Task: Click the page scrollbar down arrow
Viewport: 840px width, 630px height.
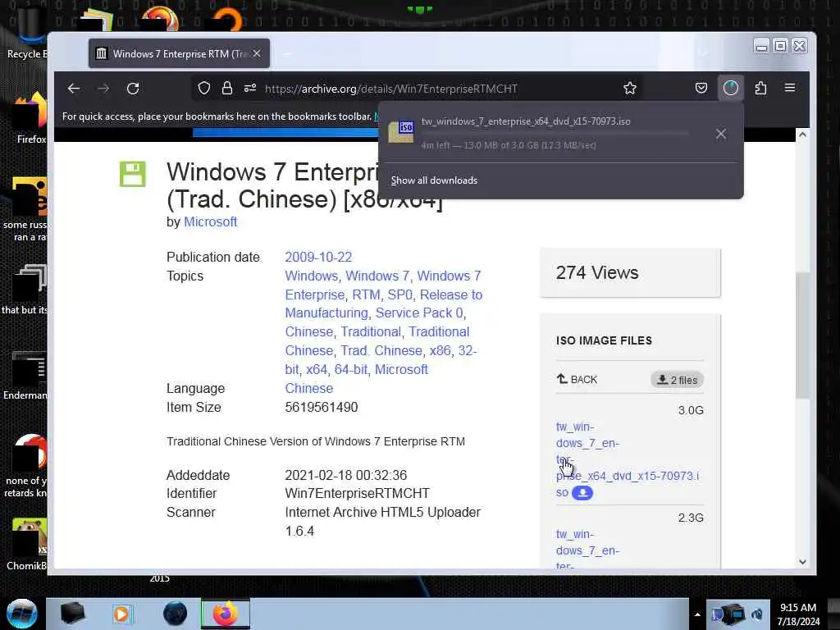Action: point(802,562)
